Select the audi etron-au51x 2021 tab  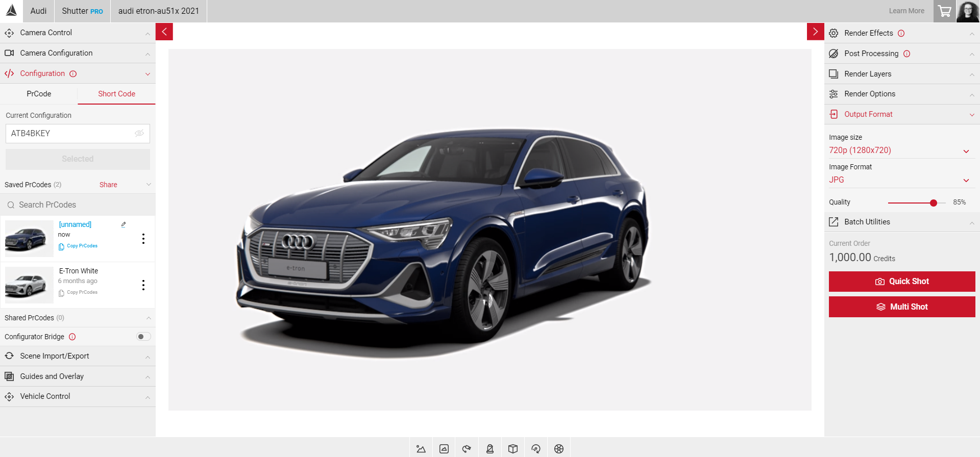point(159,11)
